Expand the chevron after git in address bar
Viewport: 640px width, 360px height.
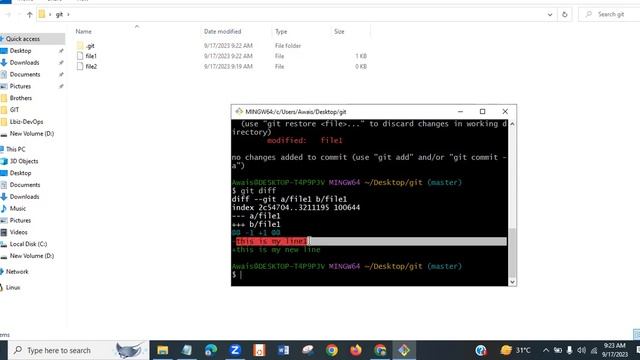coord(68,14)
